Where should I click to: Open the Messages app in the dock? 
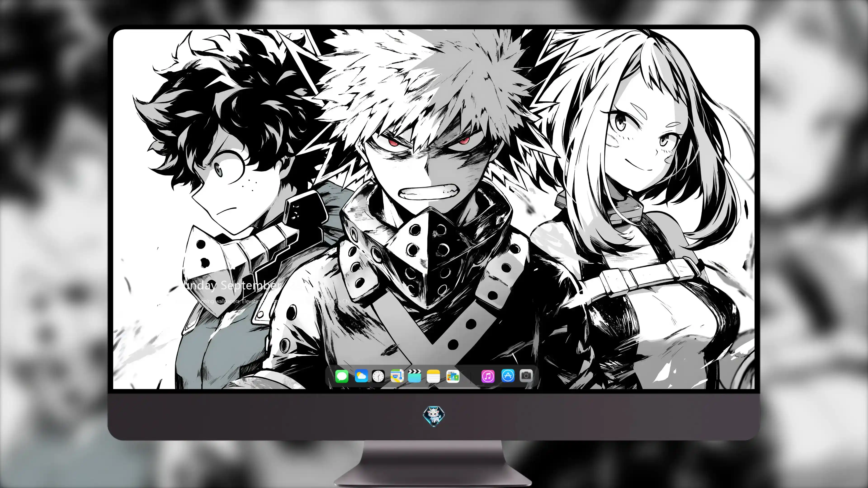pyautogui.click(x=342, y=376)
